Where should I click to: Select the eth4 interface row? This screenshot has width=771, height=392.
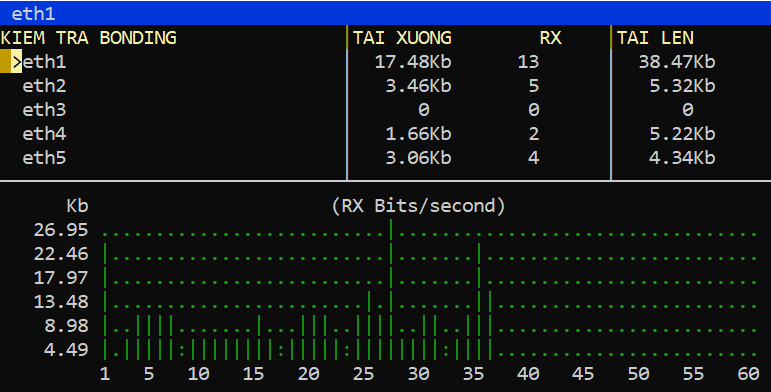[x=386, y=134]
